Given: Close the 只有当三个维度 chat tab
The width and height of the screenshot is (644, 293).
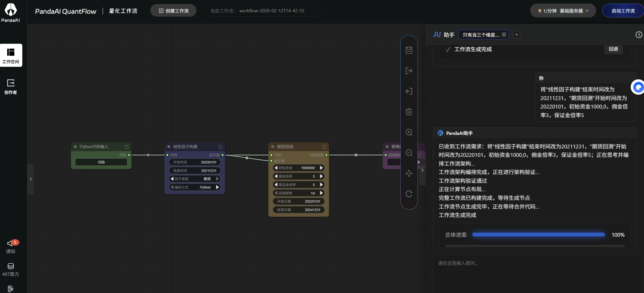Looking at the screenshot, I should pyautogui.click(x=504, y=35).
